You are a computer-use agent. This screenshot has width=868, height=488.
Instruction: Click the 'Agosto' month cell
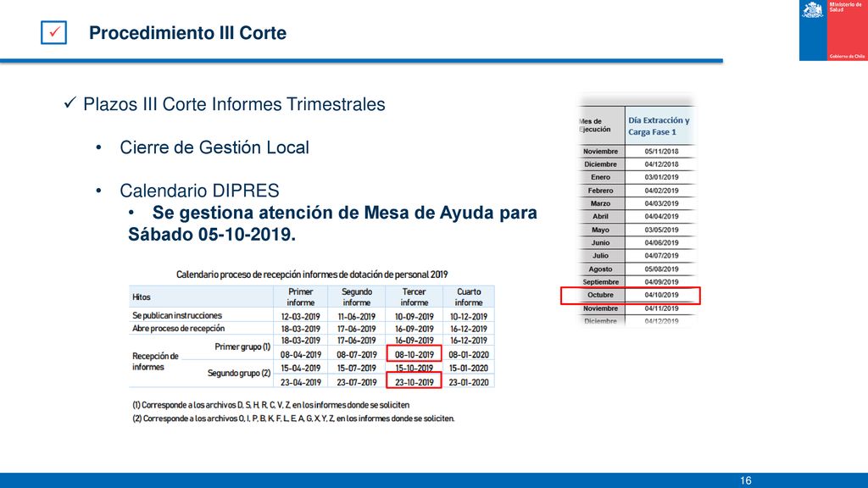tap(601, 269)
